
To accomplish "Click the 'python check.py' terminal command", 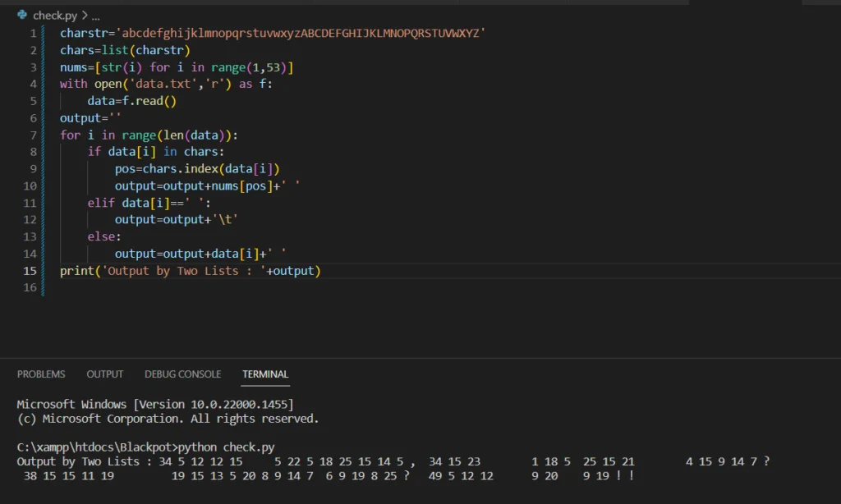I will pos(227,447).
